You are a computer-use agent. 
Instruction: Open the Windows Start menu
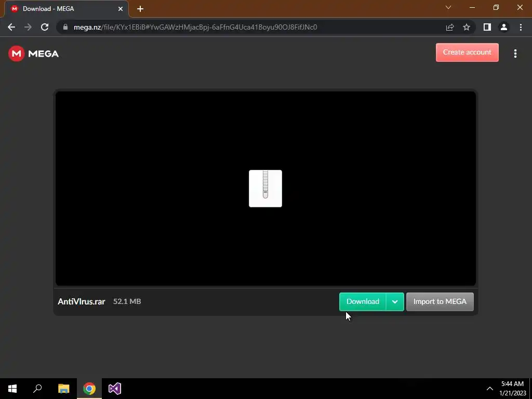point(12,389)
